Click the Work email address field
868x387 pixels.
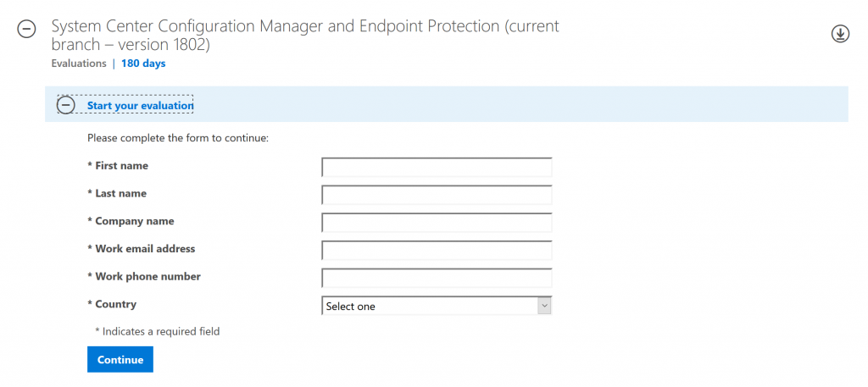[437, 250]
